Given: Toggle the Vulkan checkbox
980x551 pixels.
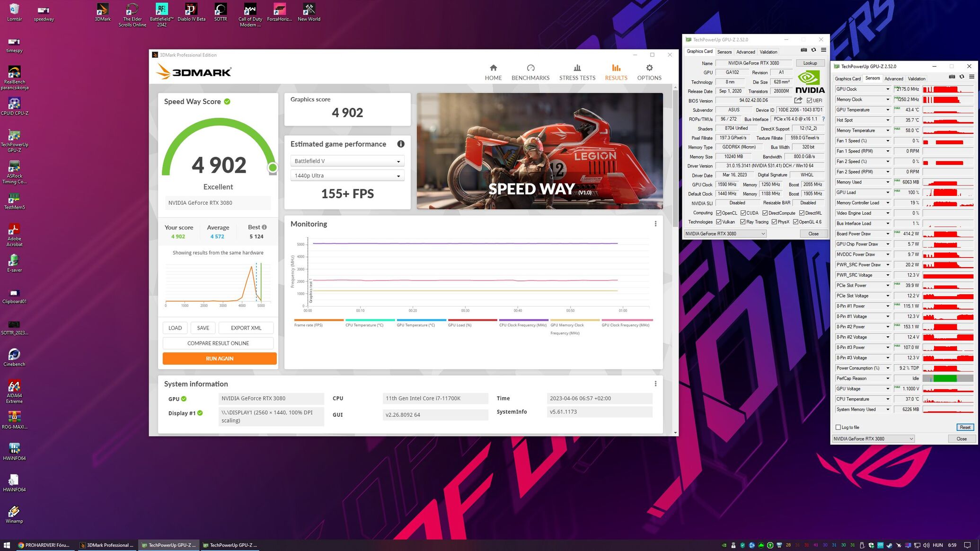Looking at the screenshot, I should 719,222.
